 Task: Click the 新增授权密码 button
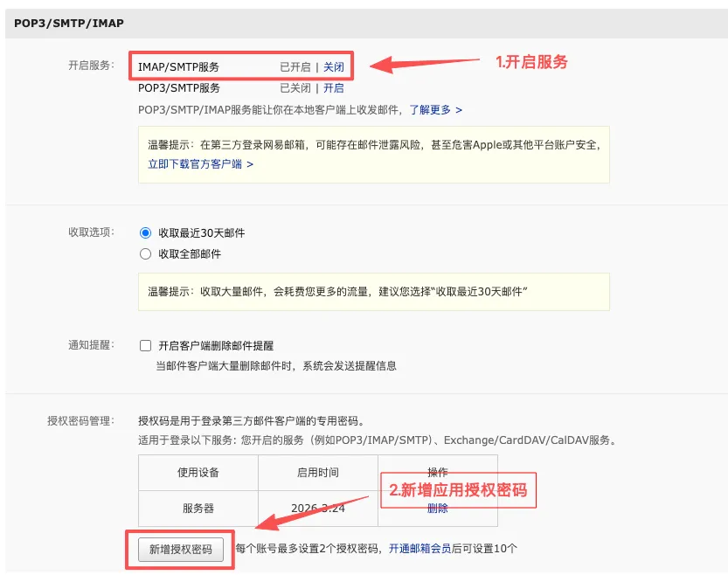pyautogui.click(x=181, y=550)
